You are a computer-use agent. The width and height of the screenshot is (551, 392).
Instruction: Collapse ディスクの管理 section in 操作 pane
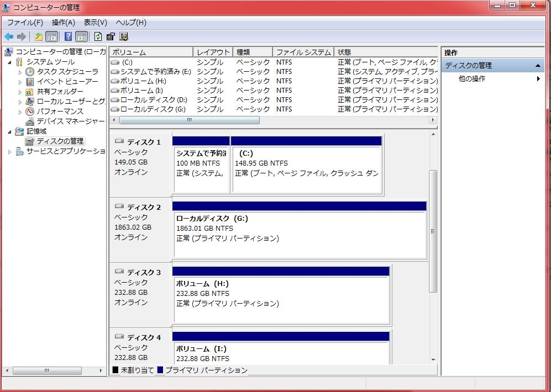(x=538, y=66)
